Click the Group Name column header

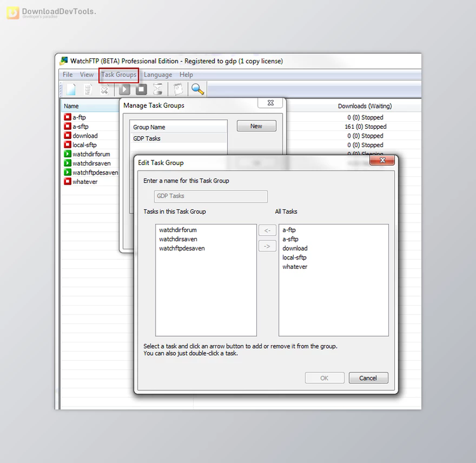click(179, 127)
